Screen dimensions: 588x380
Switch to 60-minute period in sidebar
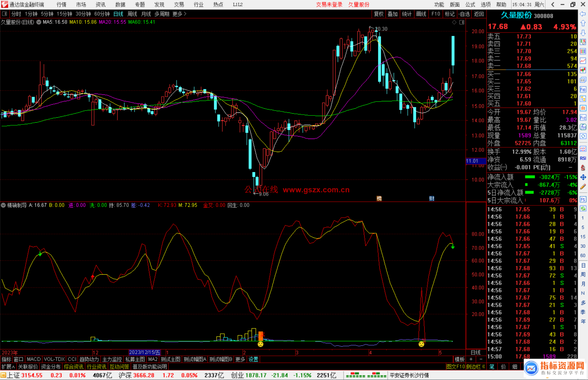point(583,256)
